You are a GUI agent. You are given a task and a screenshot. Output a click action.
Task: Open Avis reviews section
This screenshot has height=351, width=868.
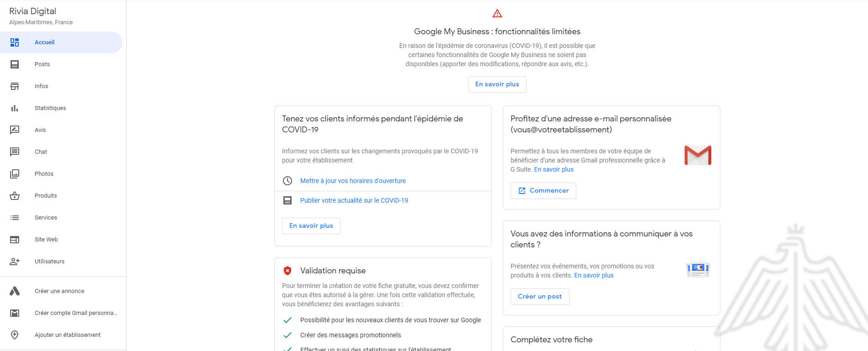click(x=61, y=130)
